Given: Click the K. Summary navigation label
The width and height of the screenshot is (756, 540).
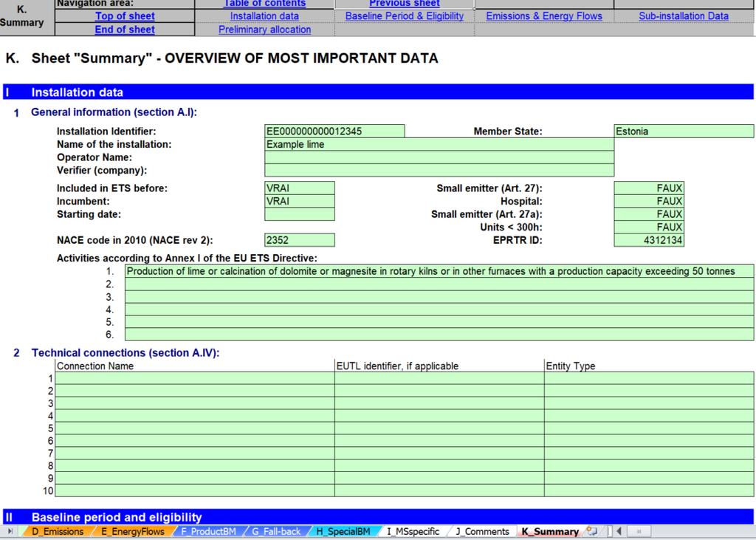Looking at the screenshot, I should 21,16.
